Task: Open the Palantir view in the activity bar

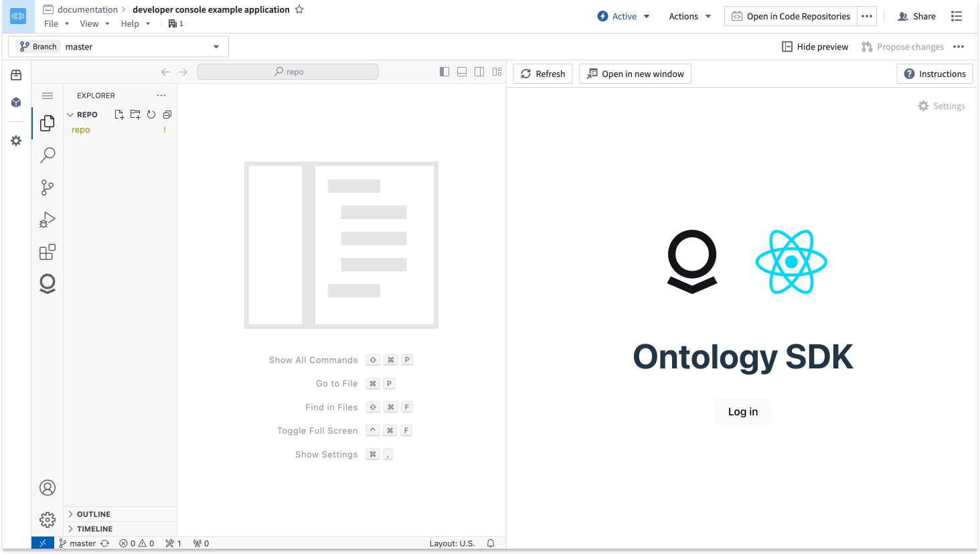Action: tap(48, 284)
